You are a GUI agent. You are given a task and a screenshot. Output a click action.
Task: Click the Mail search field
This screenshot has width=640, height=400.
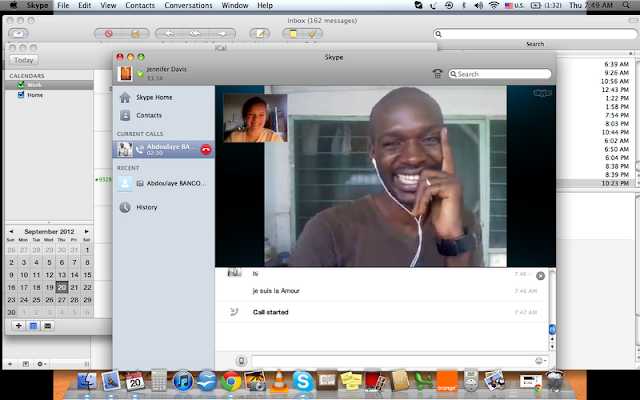[535, 34]
